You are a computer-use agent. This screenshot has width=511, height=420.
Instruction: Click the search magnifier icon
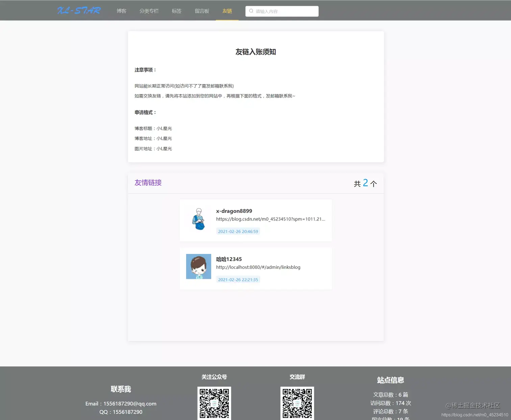(x=251, y=11)
